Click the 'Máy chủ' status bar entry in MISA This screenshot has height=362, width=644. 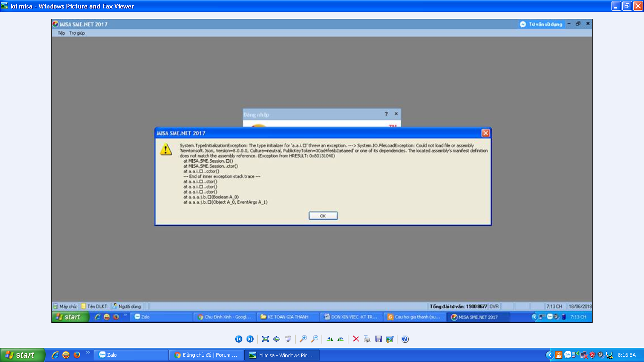click(65, 306)
